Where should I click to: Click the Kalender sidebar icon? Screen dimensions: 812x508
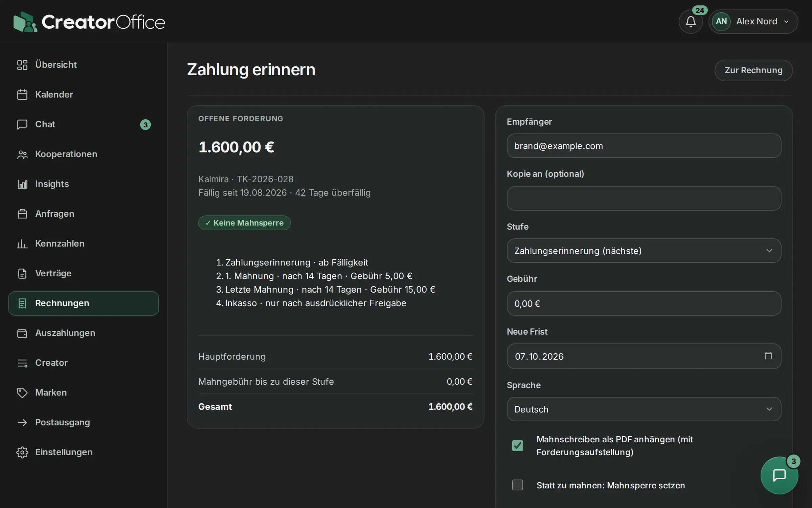click(22, 94)
